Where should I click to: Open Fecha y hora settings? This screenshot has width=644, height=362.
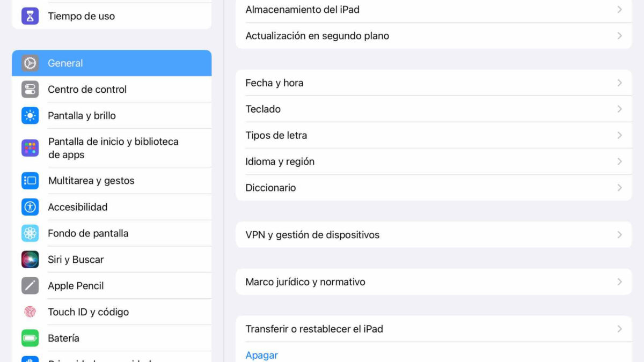434,83
